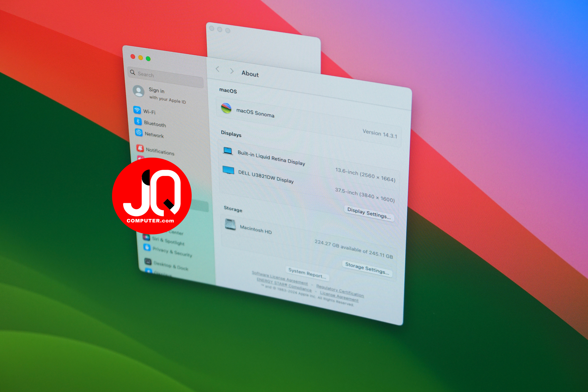
Task: Click Built-in Liquid Retina Display row
Action: (309, 164)
